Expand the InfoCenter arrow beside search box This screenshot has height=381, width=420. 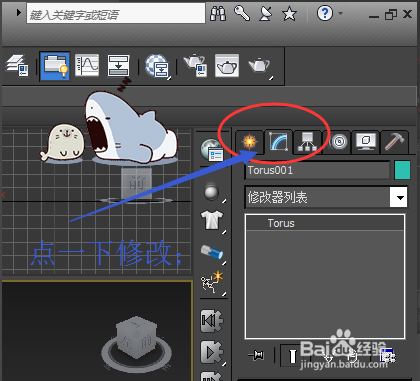click(19, 13)
